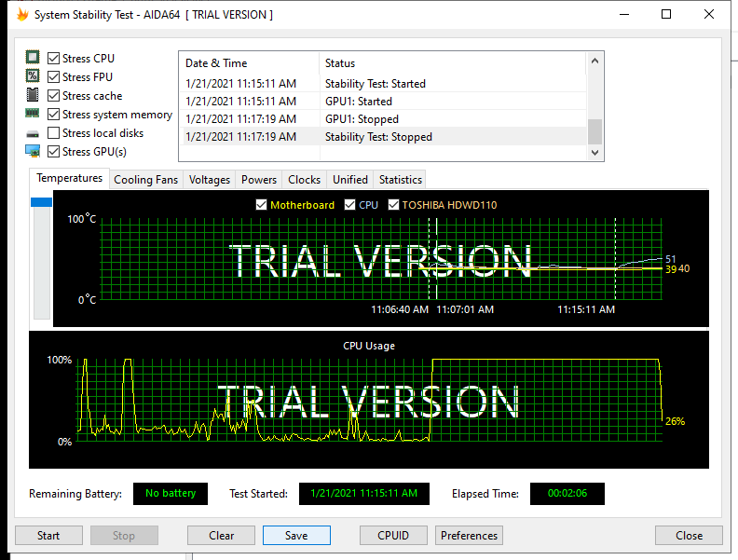
Task: Click the 51 degree CPU temperature reading
Action: point(670,259)
